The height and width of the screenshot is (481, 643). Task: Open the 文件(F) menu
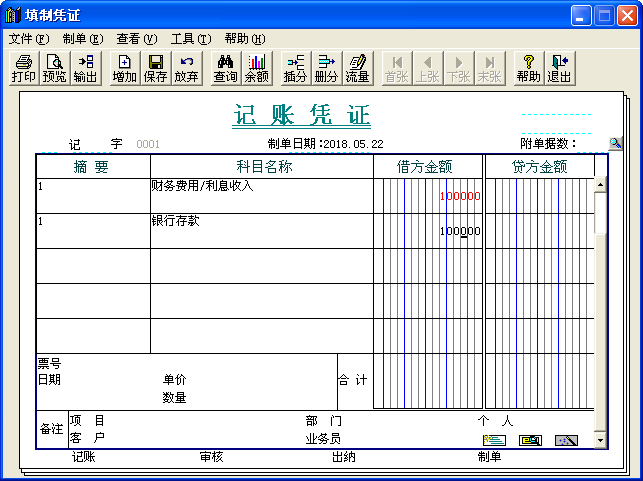coord(29,39)
